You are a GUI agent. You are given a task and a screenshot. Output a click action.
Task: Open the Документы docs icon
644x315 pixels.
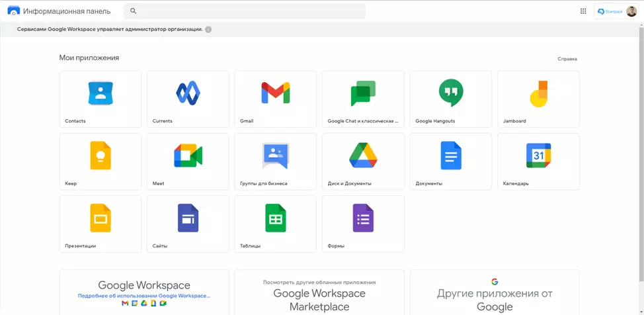point(451,156)
